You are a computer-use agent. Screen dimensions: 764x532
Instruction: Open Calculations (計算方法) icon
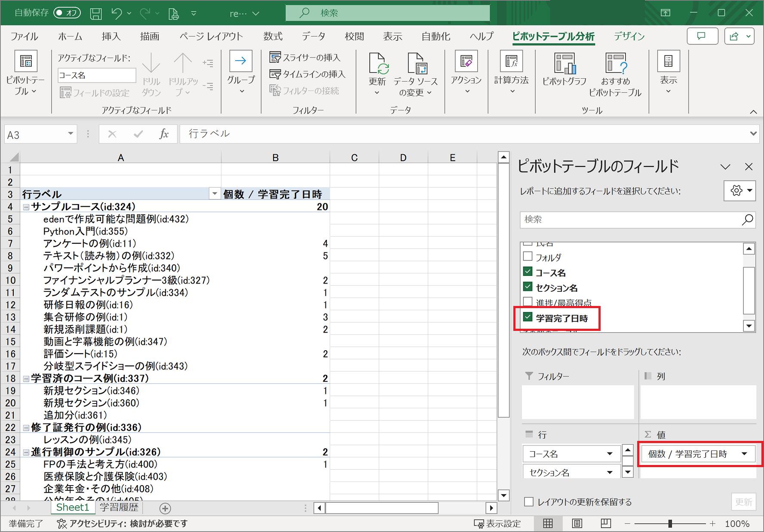(x=511, y=61)
